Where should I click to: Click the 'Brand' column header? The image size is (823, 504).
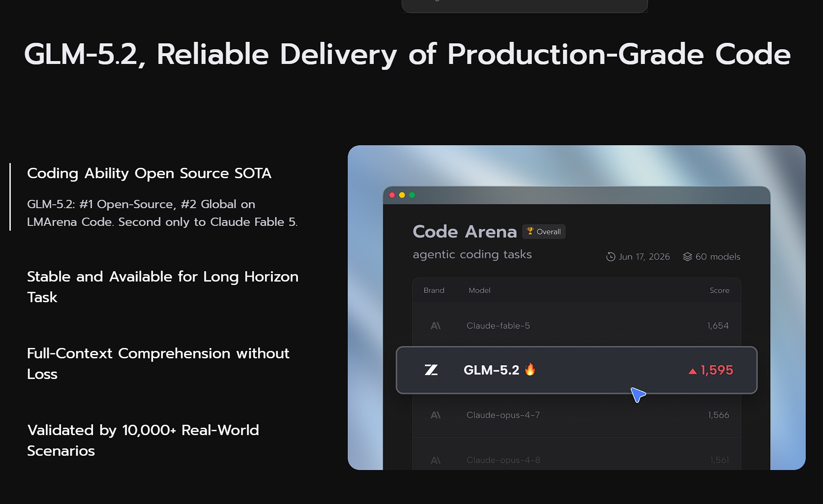click(x=434, y=290)
